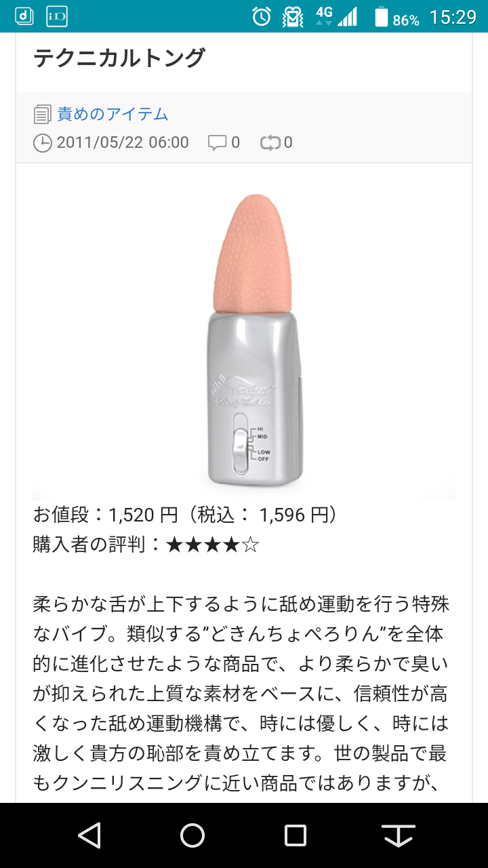Screen dimensions: 488x868
Task: Tap the price line showing 1,520 円
Action: pos(185,515)
